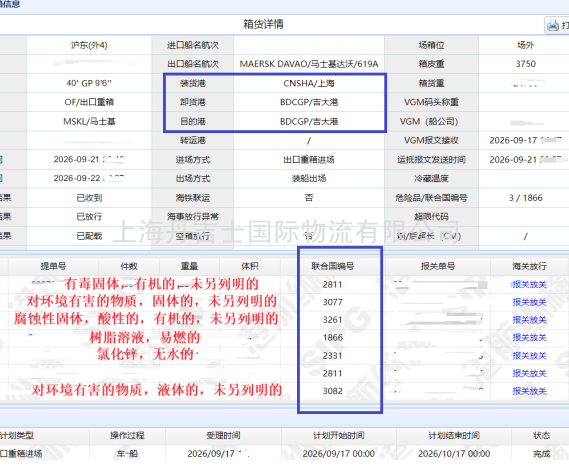Select loading port value CNSHA/上海

coord(309,83)
